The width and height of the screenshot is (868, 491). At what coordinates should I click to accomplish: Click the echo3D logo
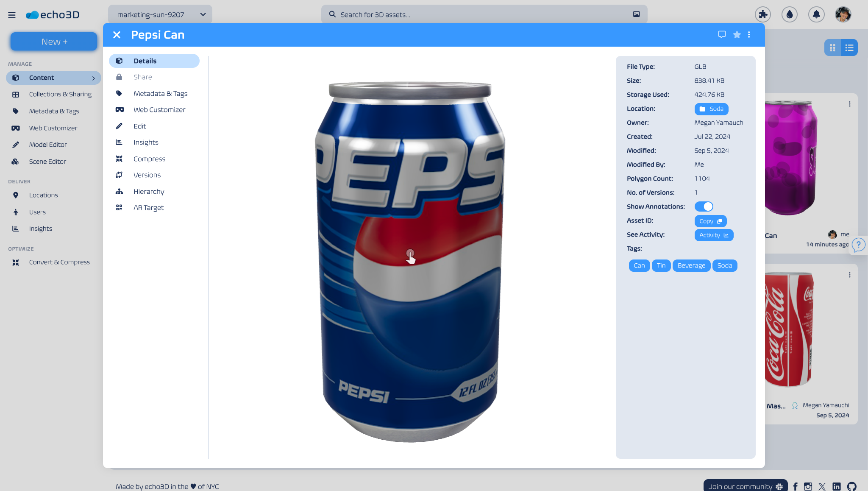pos(53,15)
